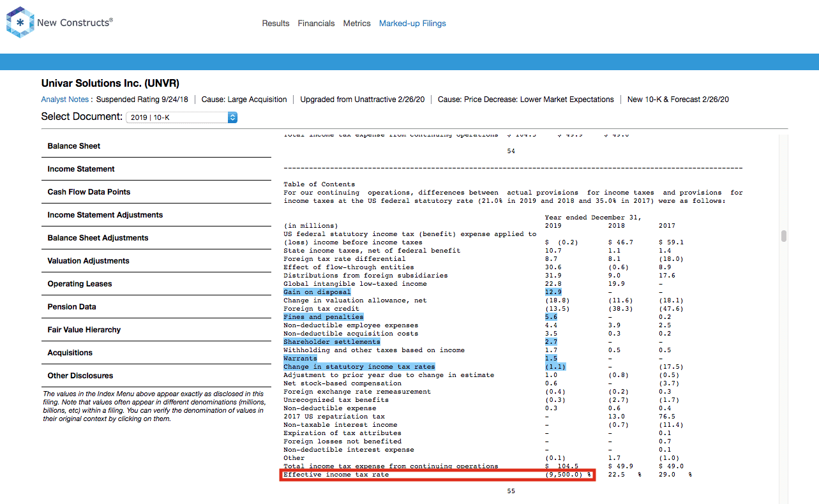Click New 10-K & Forecast 2/26/20 note
The width and height of the screenshot is (819, 504).
point(678,100)
